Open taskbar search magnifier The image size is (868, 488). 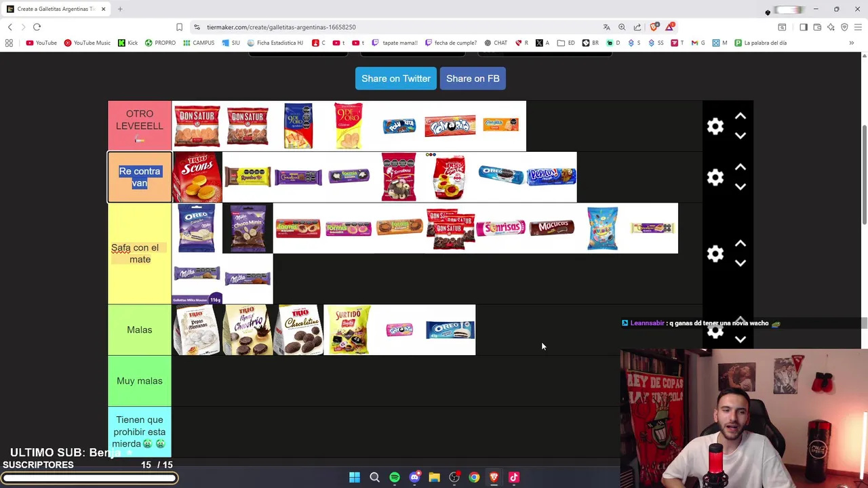click(x=374, y=477)
